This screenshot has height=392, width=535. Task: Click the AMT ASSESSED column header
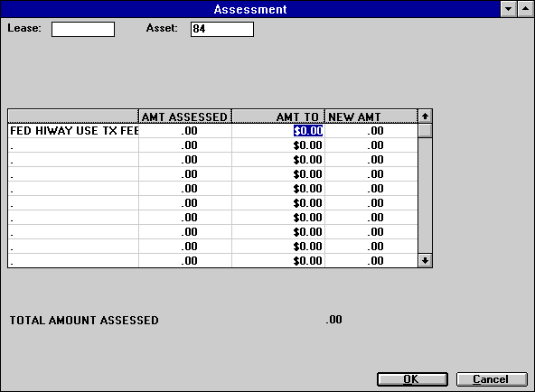tap(185, 117)
